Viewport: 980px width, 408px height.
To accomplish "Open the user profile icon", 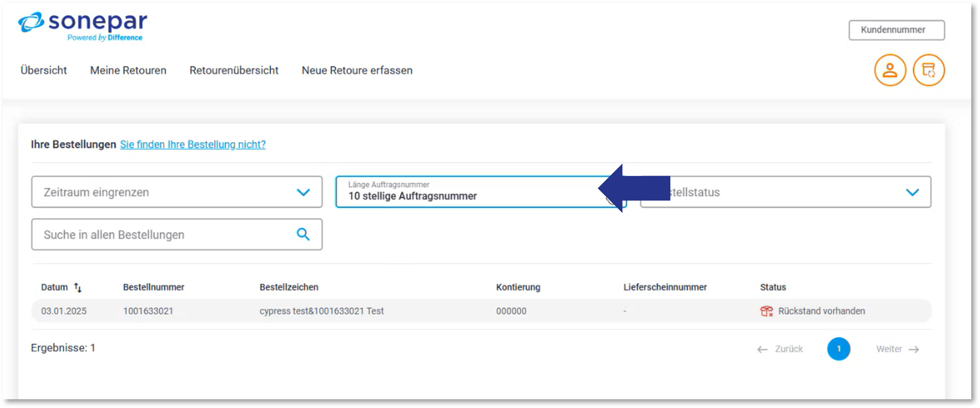I will (x=890, y=70).
